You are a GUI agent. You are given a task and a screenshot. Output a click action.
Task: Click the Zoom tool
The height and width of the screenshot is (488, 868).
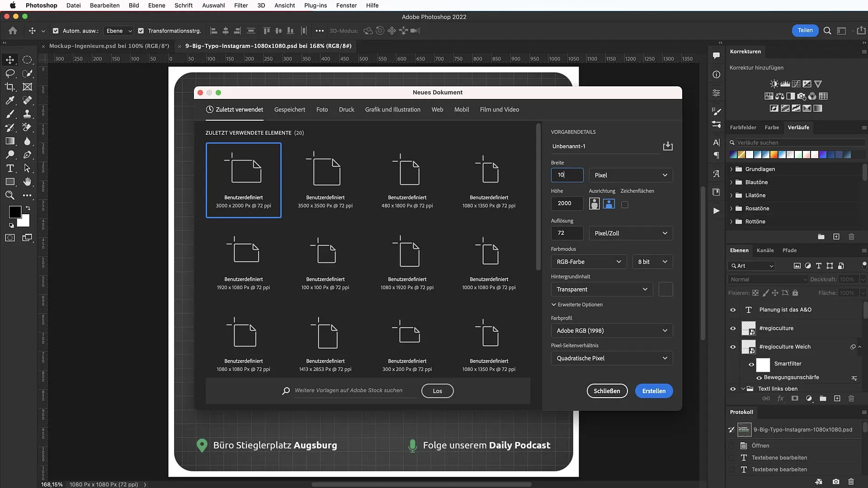pos(10,196)
